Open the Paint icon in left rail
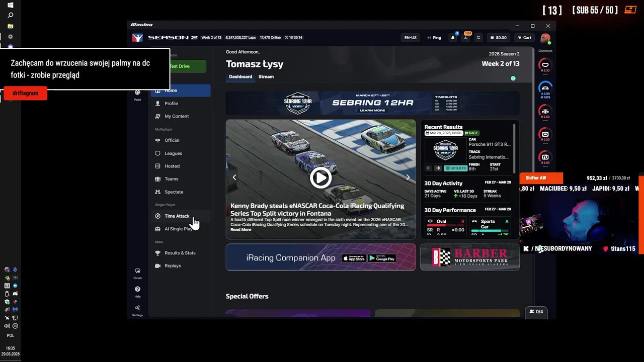 (x=137, y=95)
